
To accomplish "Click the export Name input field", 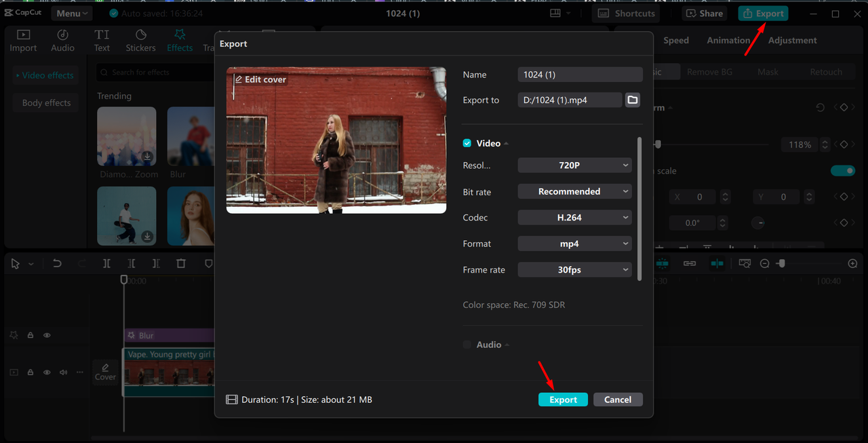I will tap(580, 75).
